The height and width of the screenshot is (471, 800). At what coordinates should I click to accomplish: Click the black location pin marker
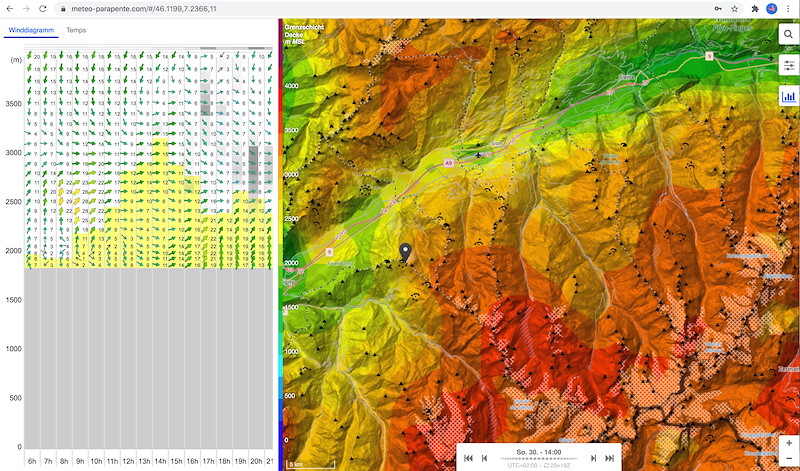coord(405,253)
